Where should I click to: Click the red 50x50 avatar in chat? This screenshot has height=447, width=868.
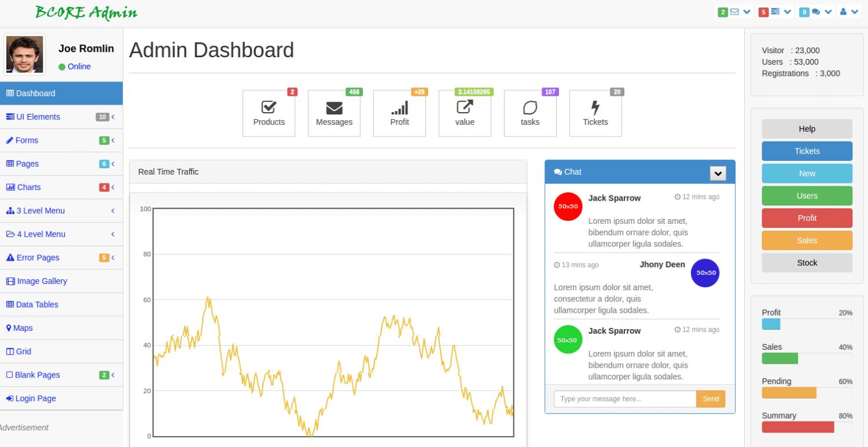pos(568,206)
